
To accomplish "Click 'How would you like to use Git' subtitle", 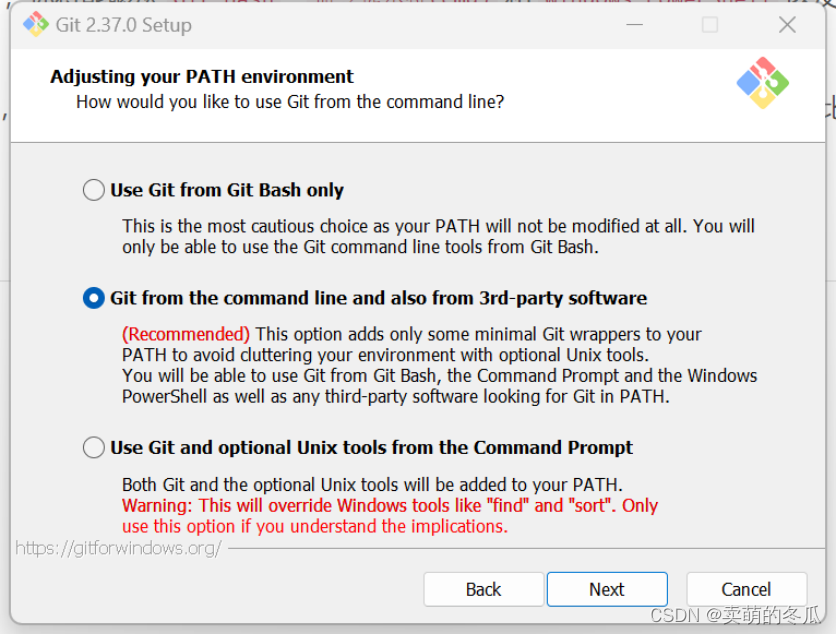I will (290, 101).
